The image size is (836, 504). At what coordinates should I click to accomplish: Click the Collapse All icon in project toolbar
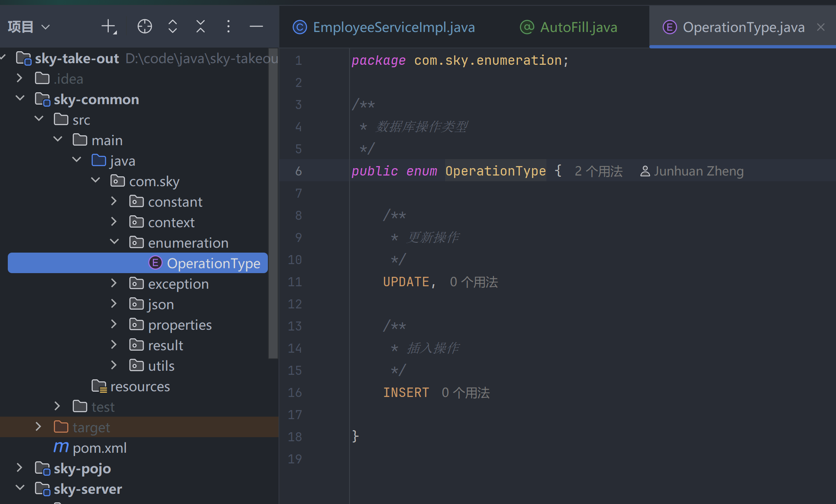[201, 27]
